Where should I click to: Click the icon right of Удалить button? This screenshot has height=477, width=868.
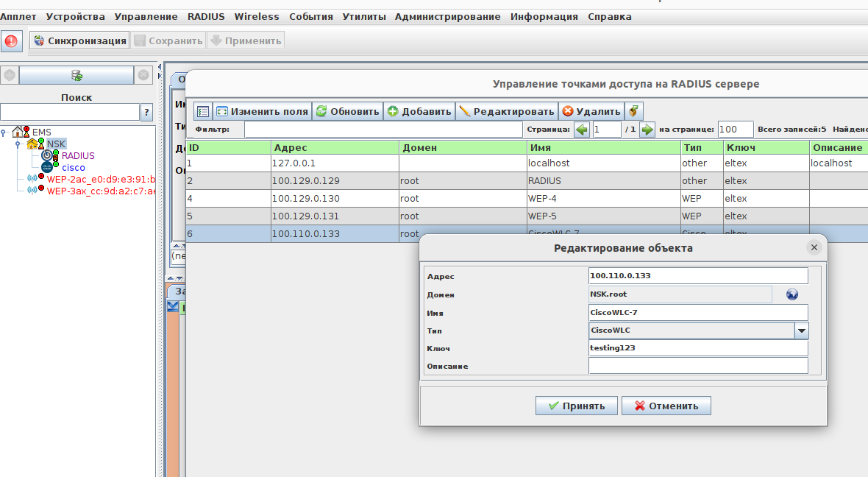click(634, 111)
